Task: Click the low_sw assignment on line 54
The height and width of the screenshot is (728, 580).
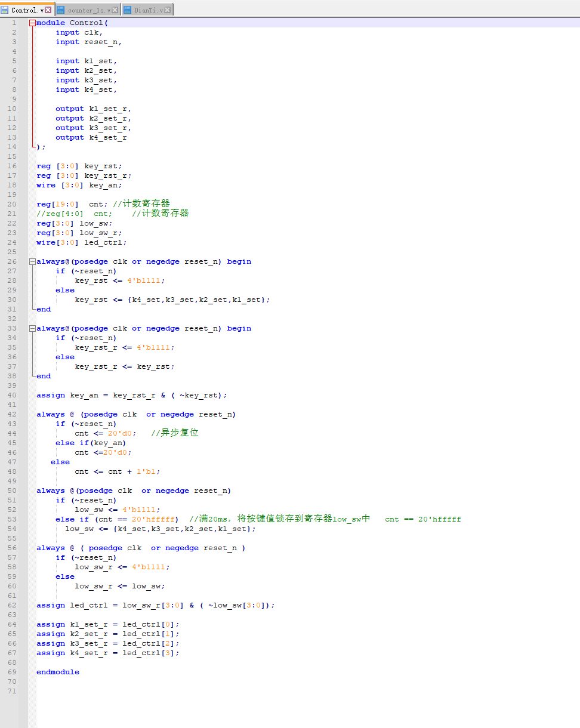Action: [x=161, y=529]
